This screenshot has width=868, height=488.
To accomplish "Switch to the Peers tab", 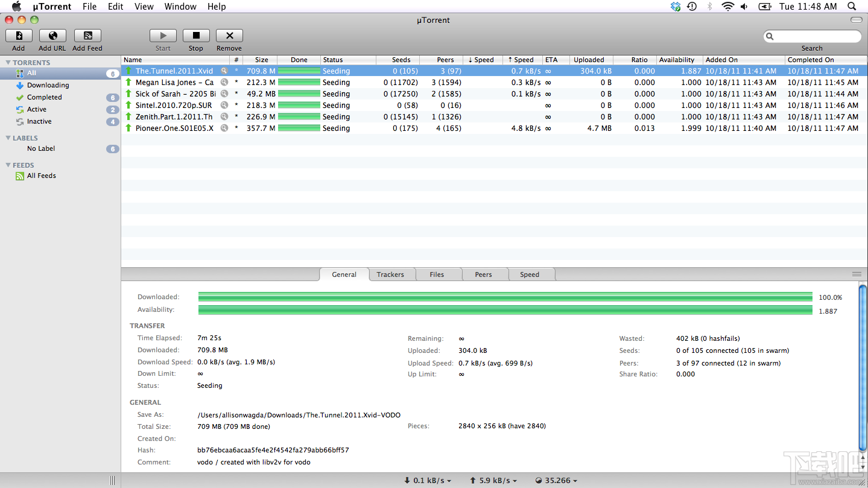I will coord(484,274).
